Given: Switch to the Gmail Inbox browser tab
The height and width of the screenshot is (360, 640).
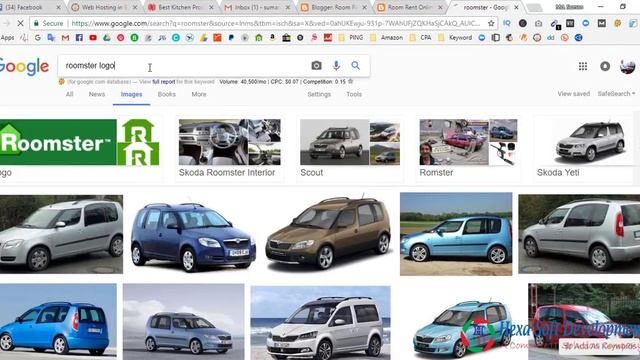Looking at the screenshot, I should (x=256, y=7).
